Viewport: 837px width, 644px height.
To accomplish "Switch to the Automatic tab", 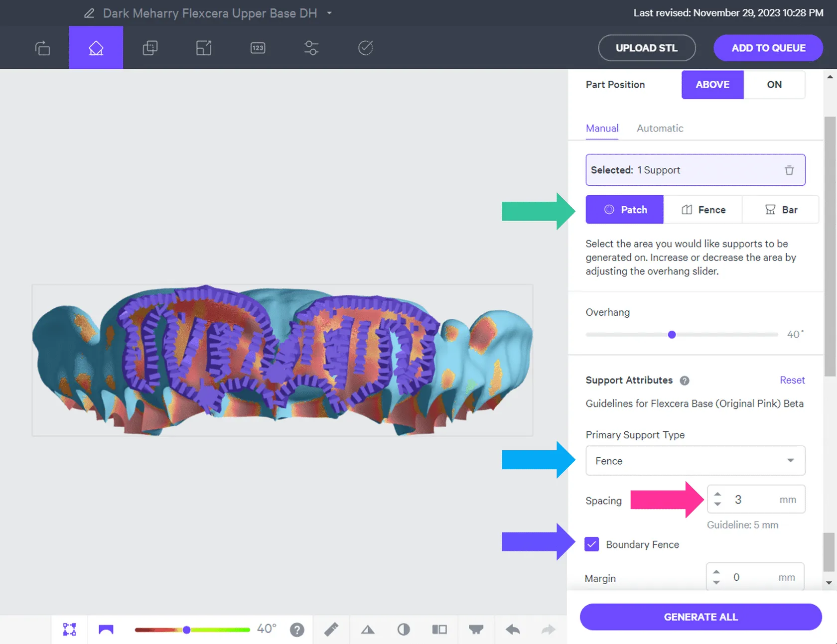I will [660, 129].
